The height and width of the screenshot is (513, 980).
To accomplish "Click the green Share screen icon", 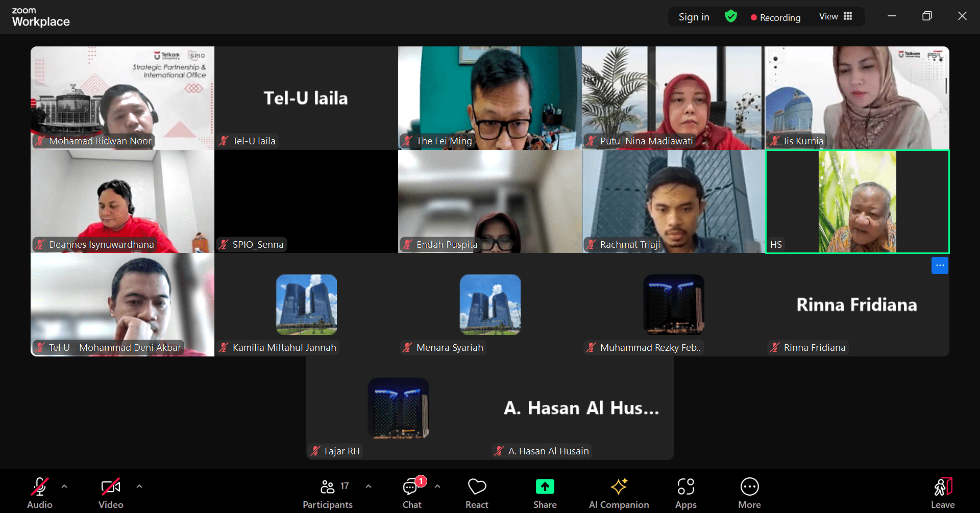I will pyautogui.click(x=545, y=487).
